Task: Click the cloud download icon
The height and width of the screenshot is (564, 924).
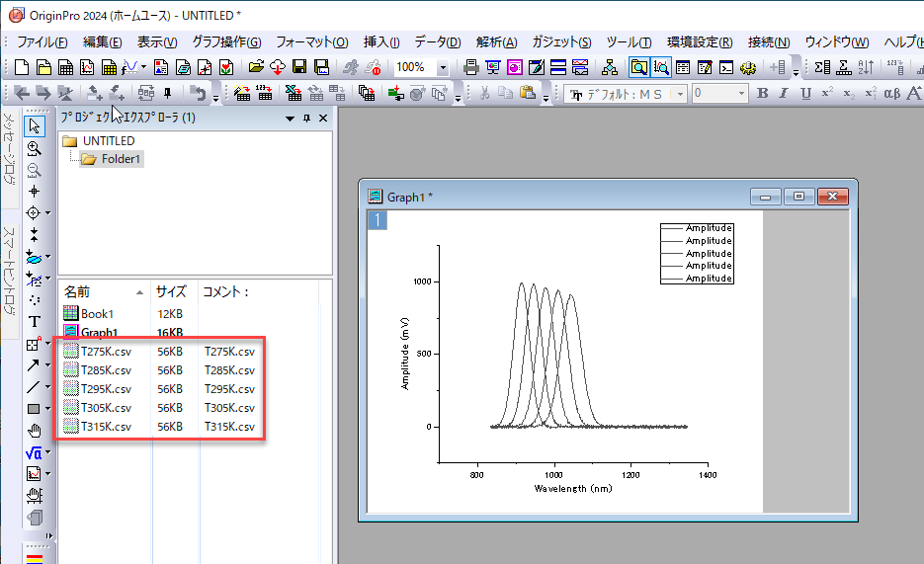Action: (x=278, y=68)
